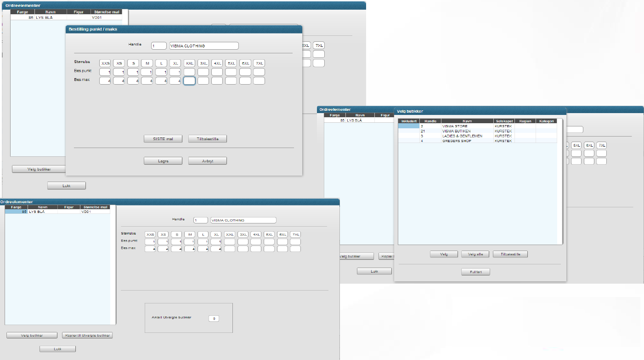Select 7XL size in lower-left Ordreelementer window
Screen dimensions: 644x360
pyautogui.click(x=295, y=234)
